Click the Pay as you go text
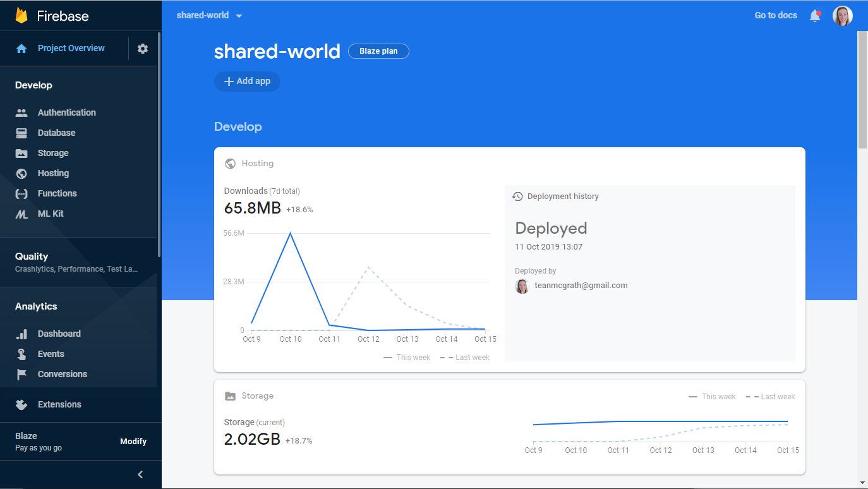This screenshot has width=868, height=489. pyautogui.click(x=39, y=448)
